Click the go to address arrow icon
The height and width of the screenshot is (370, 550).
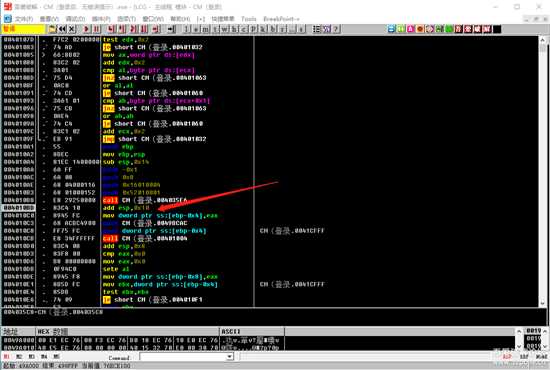click(172, 29)
